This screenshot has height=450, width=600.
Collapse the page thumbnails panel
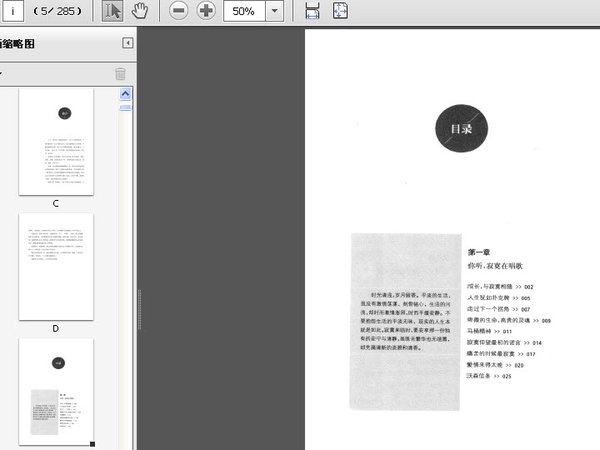[128, 43]
